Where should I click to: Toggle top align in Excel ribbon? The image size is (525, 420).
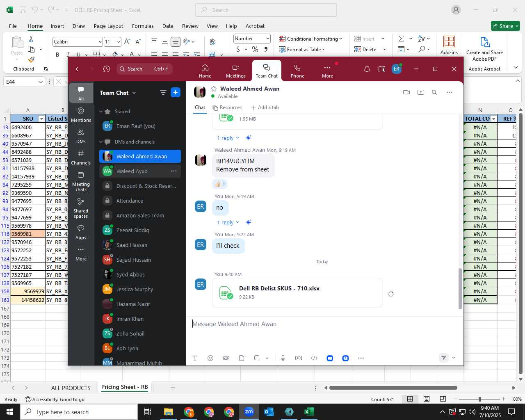(x=154, y=41)
